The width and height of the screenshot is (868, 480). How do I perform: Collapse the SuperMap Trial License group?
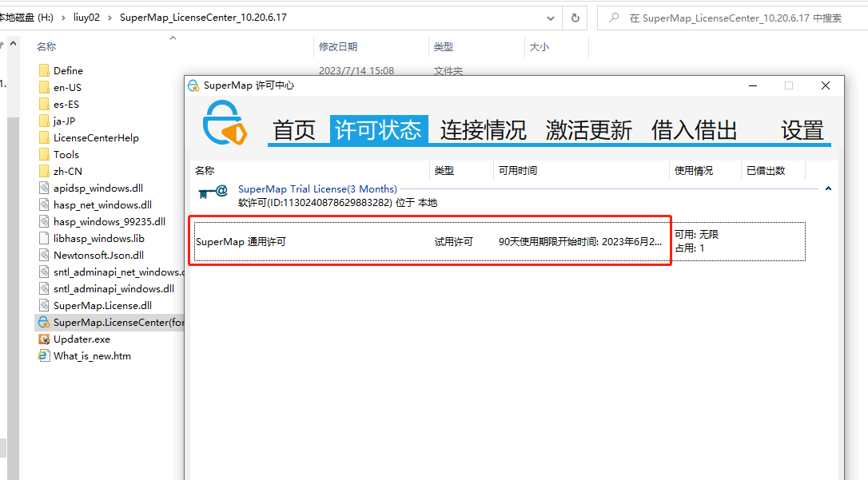pyautogui.click(x=828, y=188)
